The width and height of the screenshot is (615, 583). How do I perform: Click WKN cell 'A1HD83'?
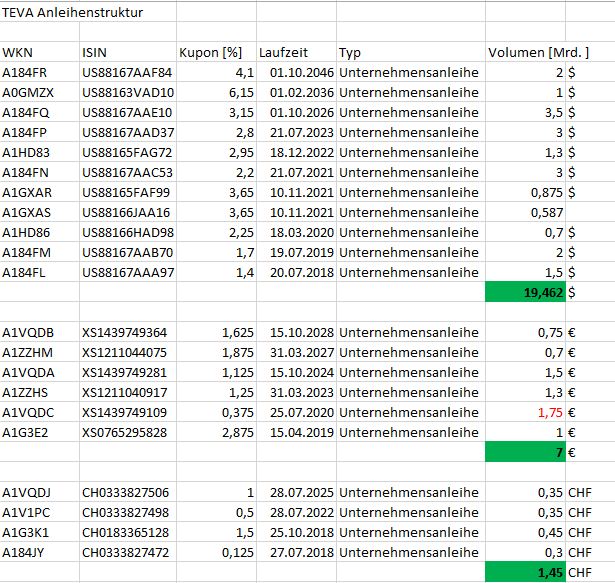coord(40,152)
